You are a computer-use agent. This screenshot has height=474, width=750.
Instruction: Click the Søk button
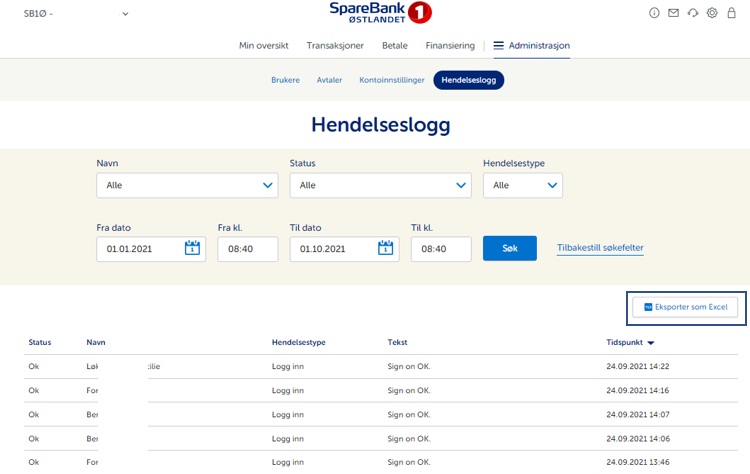click(509, 248)
